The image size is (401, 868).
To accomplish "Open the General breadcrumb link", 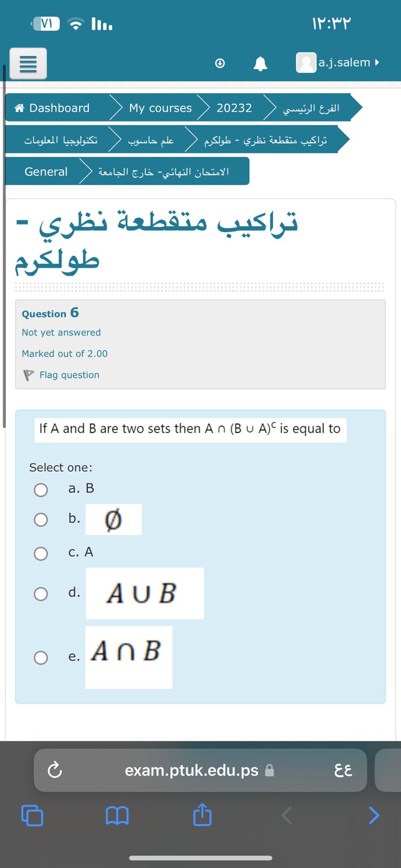I will (x=46, y=171).
